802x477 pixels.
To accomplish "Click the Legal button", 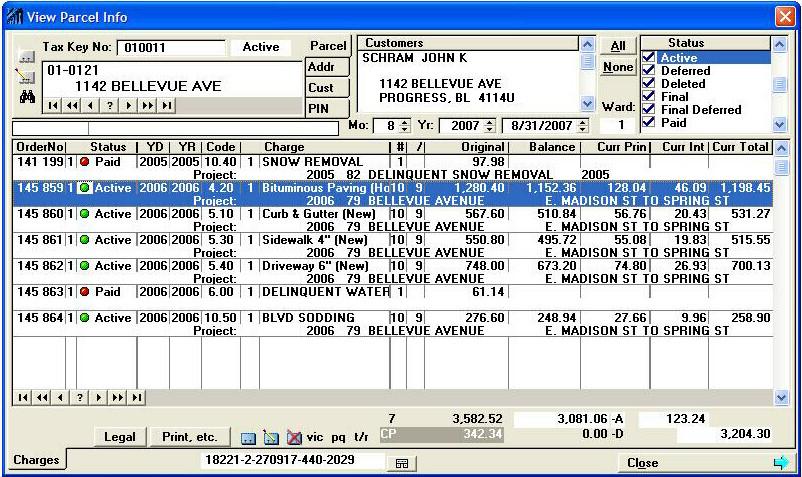I will point(120,437).
